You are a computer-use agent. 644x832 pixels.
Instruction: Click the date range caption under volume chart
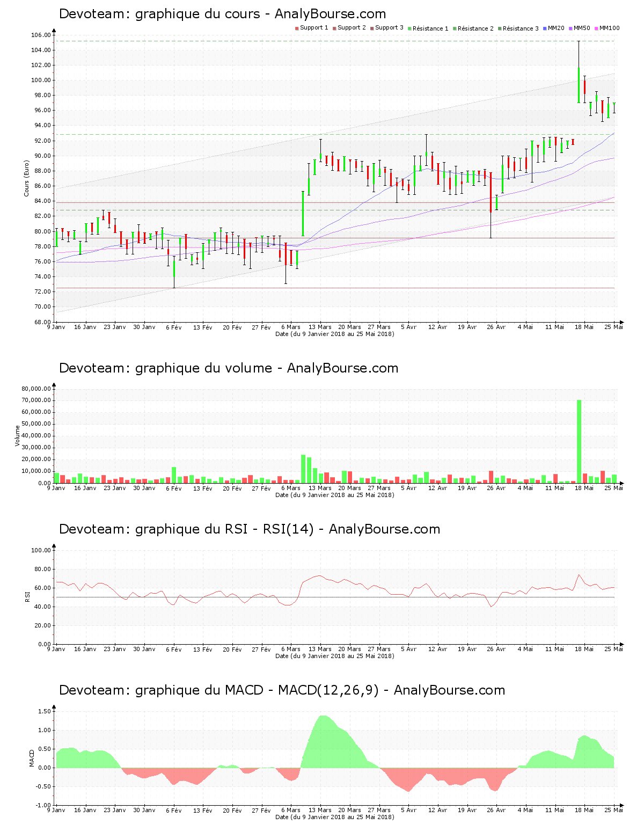point(334,495)
